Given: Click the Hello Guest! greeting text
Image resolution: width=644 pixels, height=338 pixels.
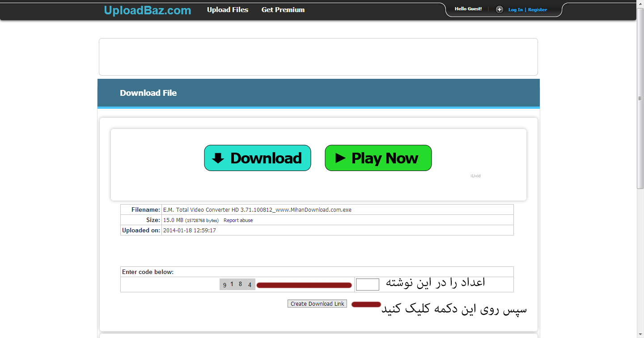Looking at the screenshot, I should (x=468, y=9).
